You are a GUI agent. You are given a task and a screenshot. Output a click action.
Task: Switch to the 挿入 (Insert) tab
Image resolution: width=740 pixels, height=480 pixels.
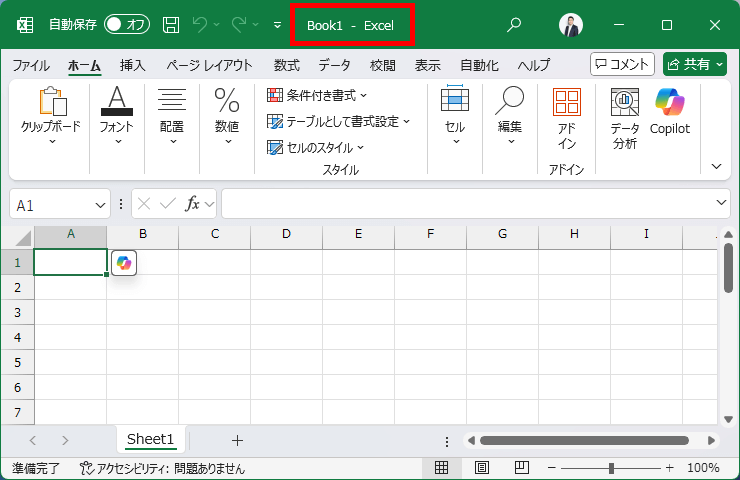click(133, 65)
